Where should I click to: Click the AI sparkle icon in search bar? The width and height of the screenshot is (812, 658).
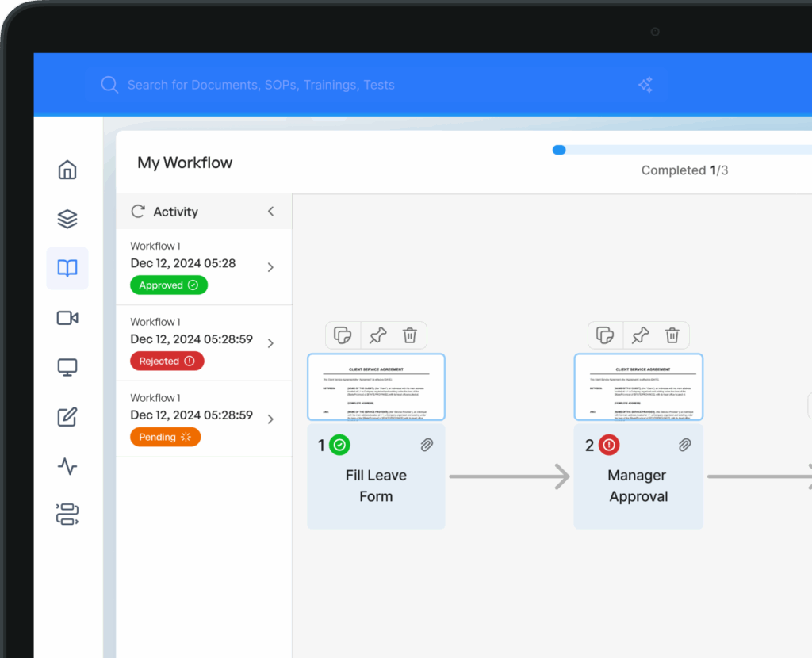click(645, 85)
